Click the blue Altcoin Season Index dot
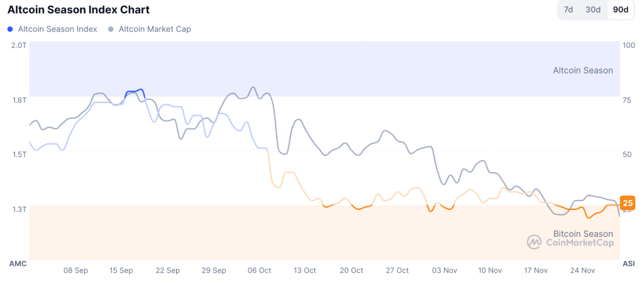This screenshot has height=286, width=644. tap(10, 29)
